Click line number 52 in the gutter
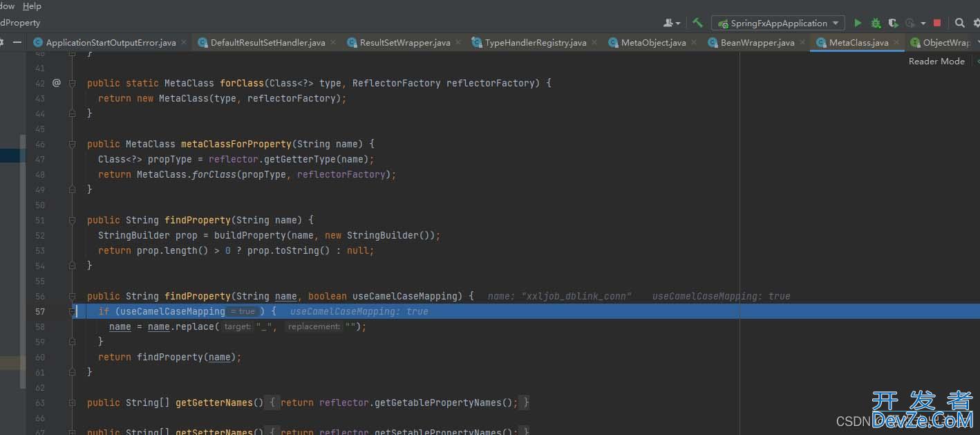Image resolution: width=980 pixels, height=435 pixels. click(39, 235)
